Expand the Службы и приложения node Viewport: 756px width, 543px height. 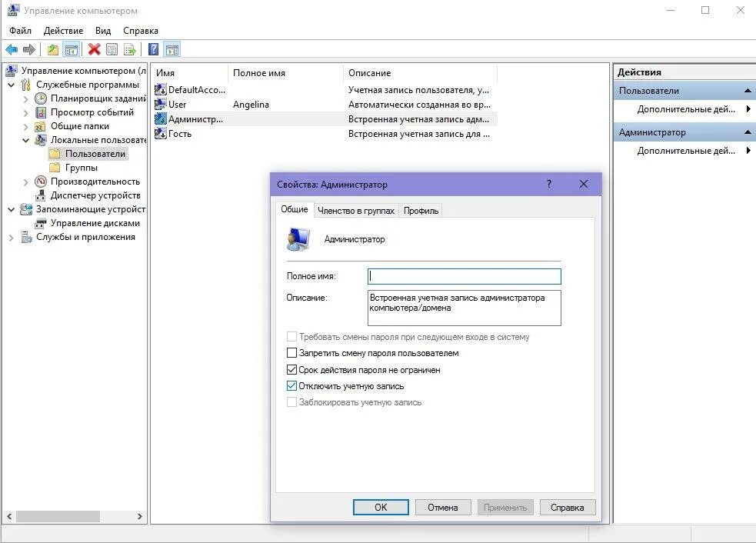click(x=11, y=238)
